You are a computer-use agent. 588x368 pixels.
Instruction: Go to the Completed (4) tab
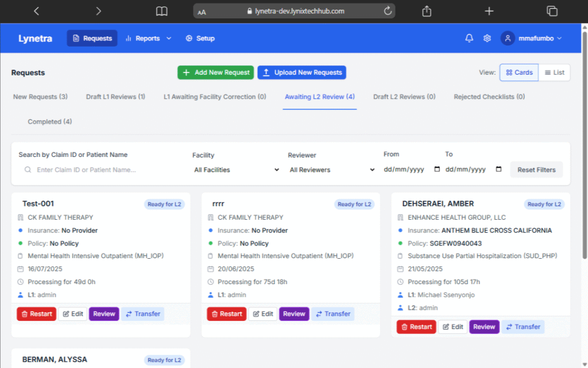[50, 121]
